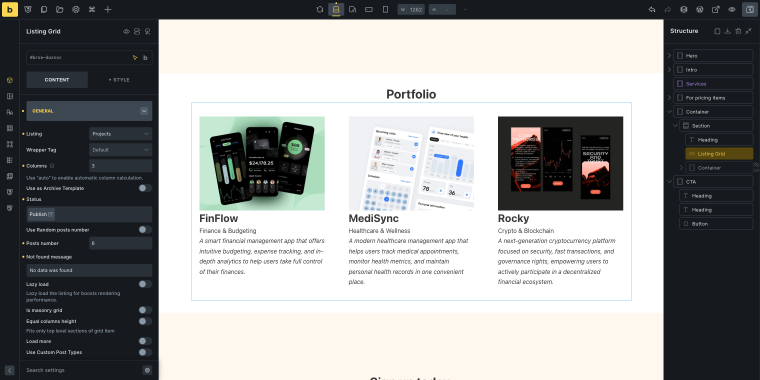Click the undo arrow
The image size is (760, 380).
pyautogui.click(x=652, y=9)
